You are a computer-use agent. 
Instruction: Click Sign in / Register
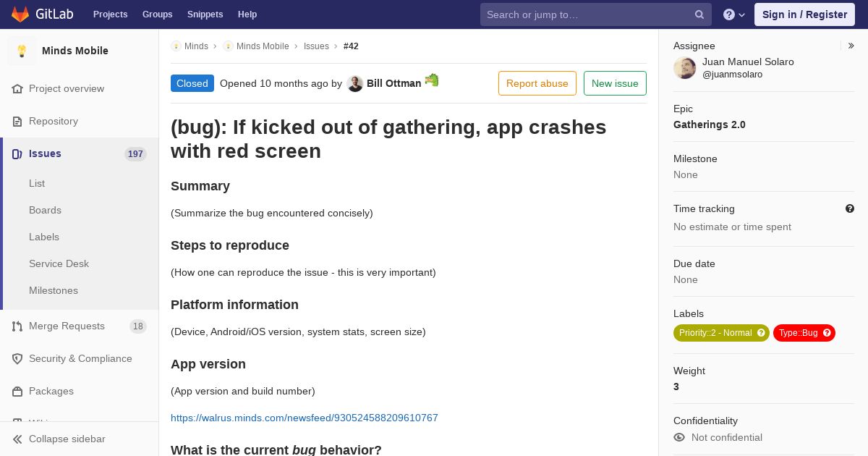[804, 14]
